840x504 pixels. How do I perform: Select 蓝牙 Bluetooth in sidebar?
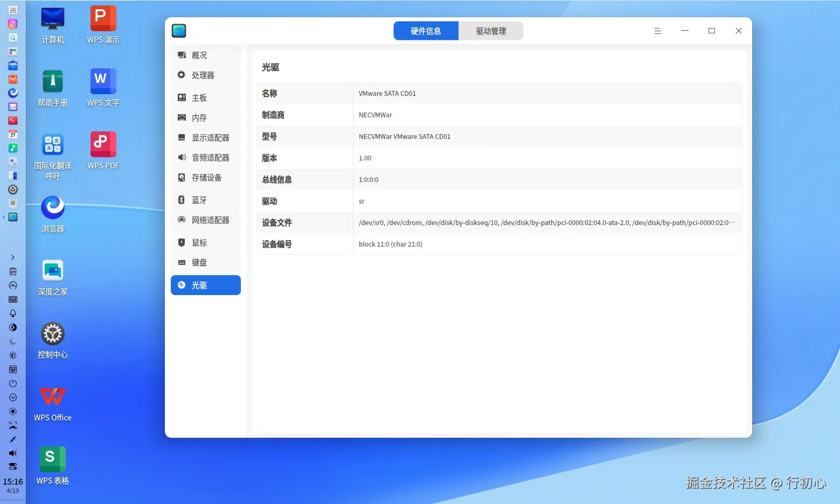205,200
